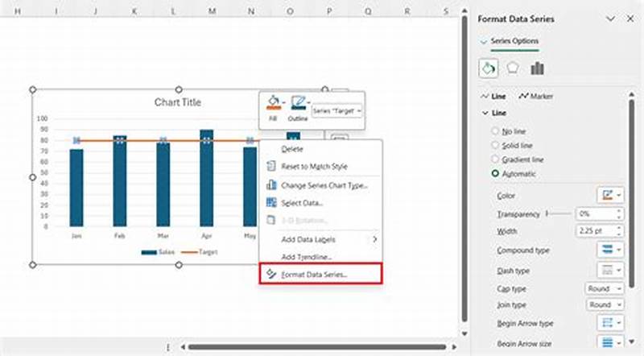Click the horizontal scroll left arrow

(x=184, y=347)
